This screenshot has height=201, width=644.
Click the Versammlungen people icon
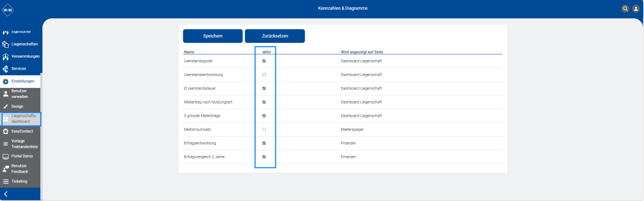coord(6,57)
